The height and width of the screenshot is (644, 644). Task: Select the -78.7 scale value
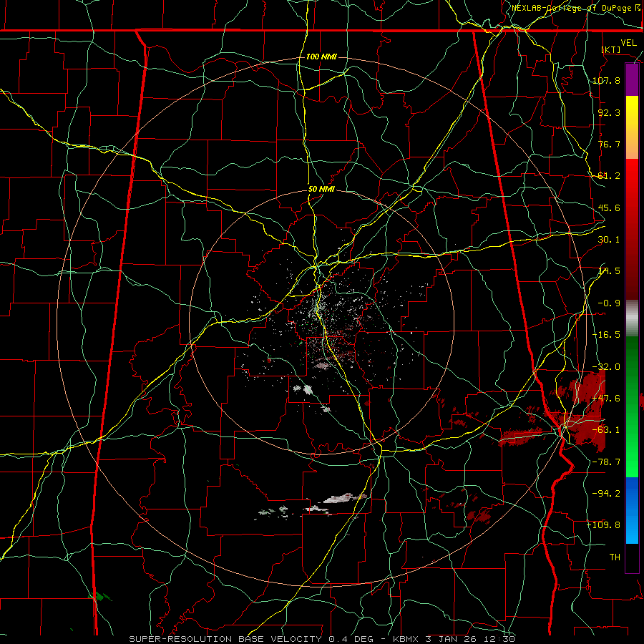click(x=606, y=462)
